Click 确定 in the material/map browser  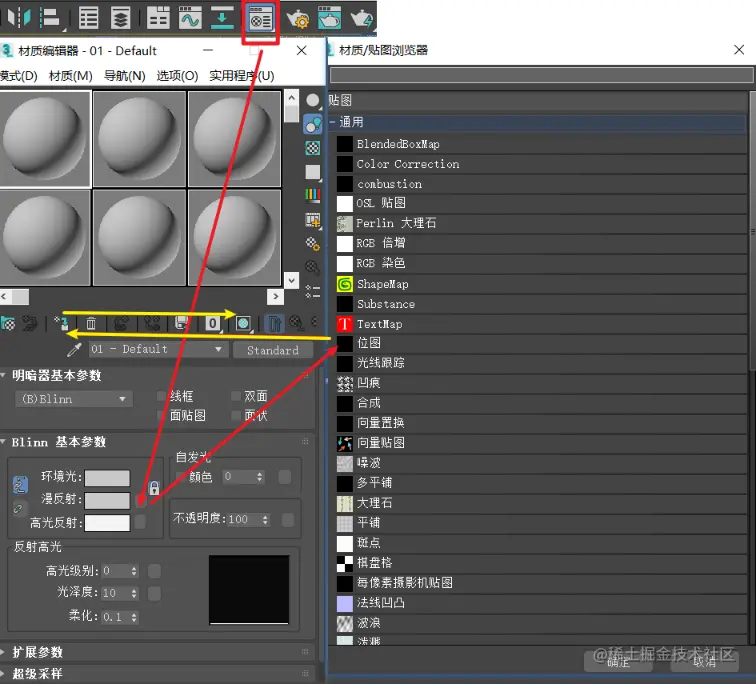pyautogui.click(x=618, y=661)
